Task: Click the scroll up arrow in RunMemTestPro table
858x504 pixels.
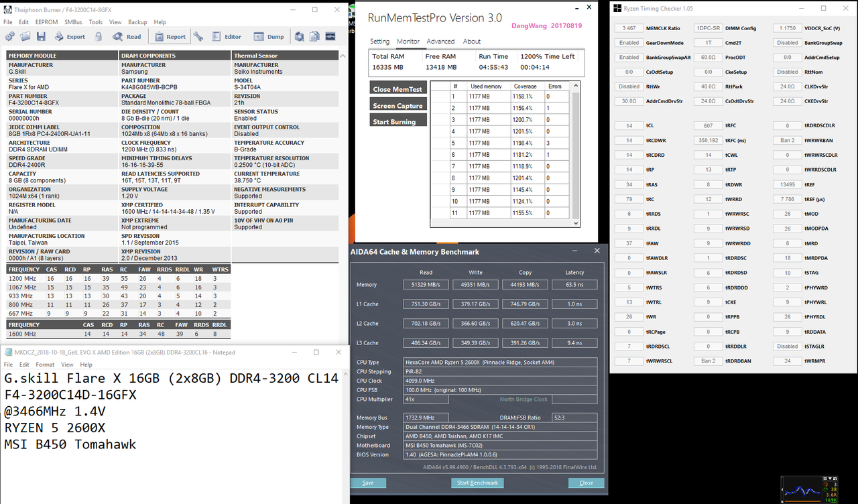Action: [x=575, y=86]
